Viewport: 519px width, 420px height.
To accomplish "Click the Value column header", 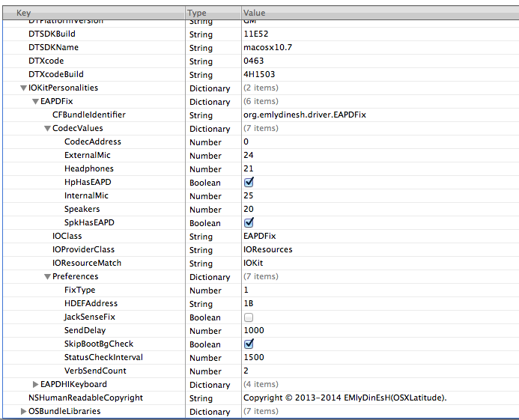I will coord(379,13).
